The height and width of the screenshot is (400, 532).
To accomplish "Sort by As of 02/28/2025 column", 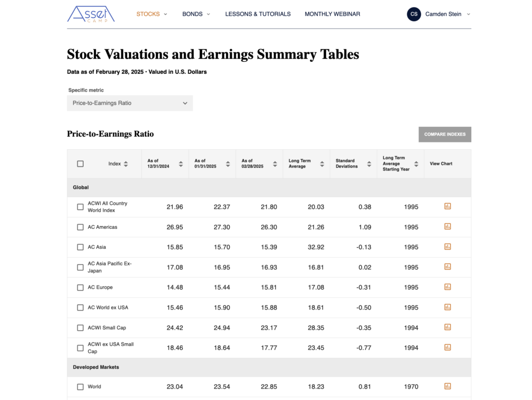I will [275, 164].
